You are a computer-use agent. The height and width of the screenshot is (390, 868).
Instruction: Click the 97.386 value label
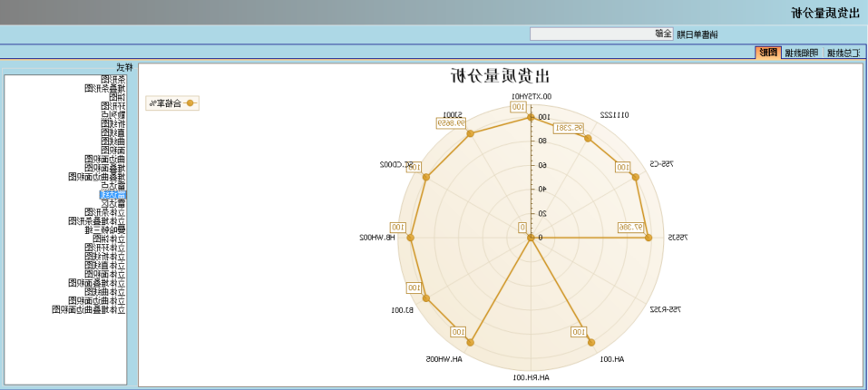(630, 227)
